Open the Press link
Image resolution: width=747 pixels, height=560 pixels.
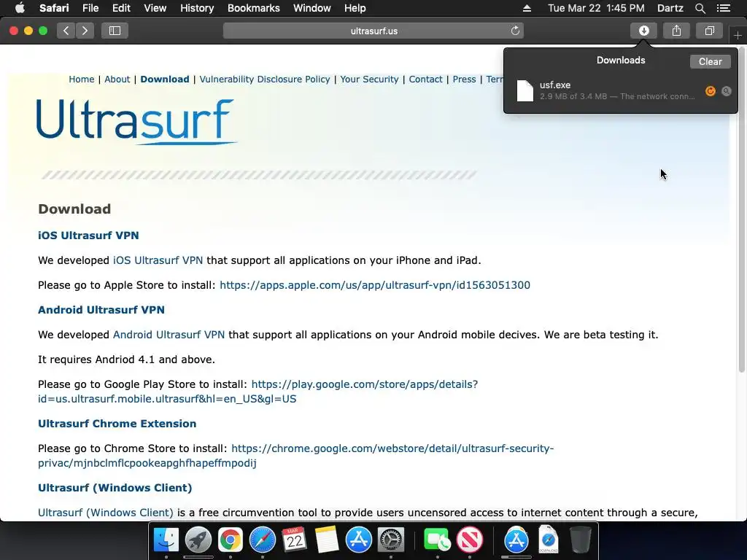coord(464,79)
